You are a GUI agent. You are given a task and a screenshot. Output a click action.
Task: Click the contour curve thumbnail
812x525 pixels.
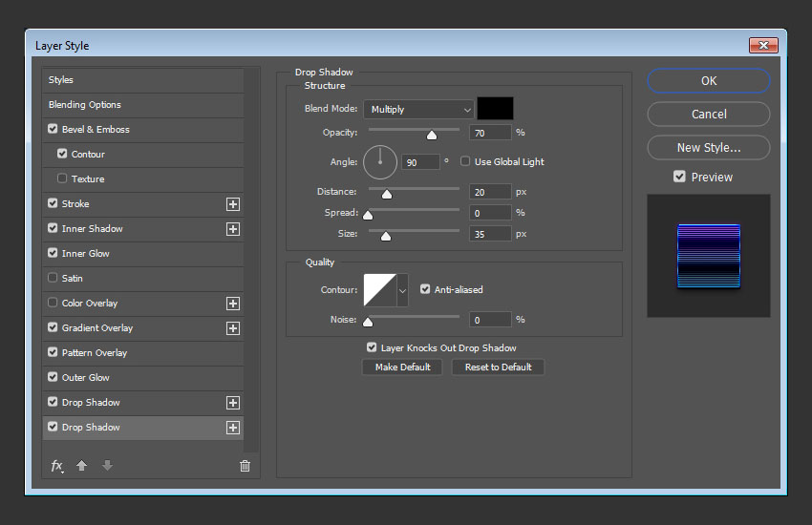coord(380,290)
